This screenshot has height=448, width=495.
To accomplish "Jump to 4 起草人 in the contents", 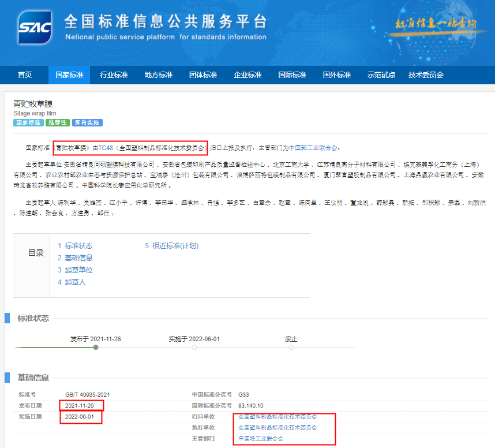I will (72, 282).
